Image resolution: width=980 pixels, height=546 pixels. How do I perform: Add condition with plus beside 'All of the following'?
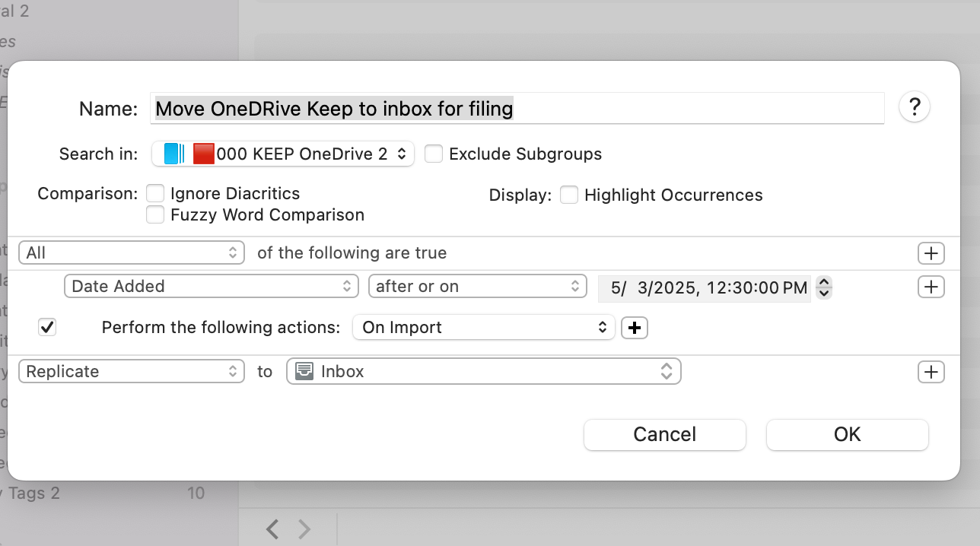point(931,253)
